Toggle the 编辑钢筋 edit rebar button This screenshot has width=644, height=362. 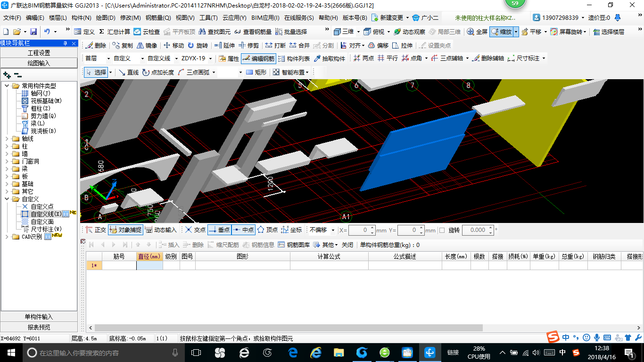pyautogui.click(x=258, y=58)
